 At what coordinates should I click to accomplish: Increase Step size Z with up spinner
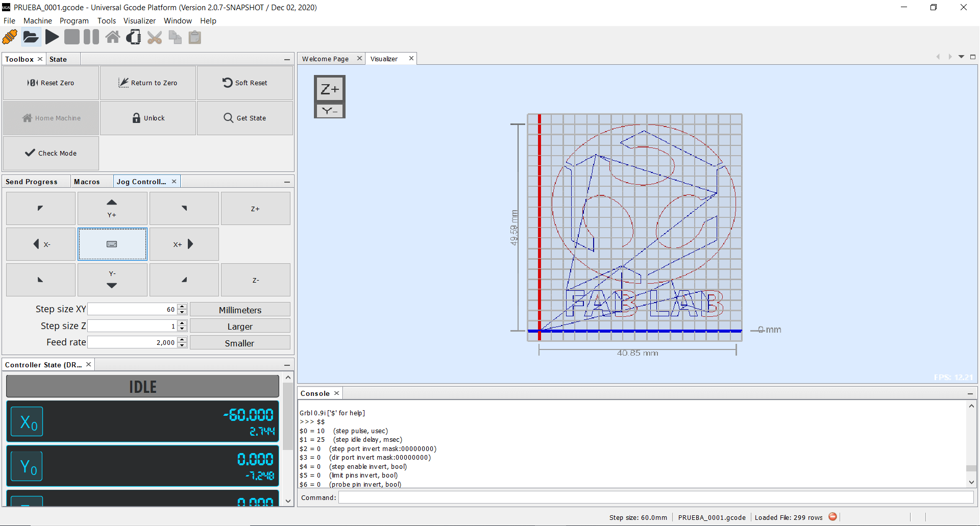[182, 323]
